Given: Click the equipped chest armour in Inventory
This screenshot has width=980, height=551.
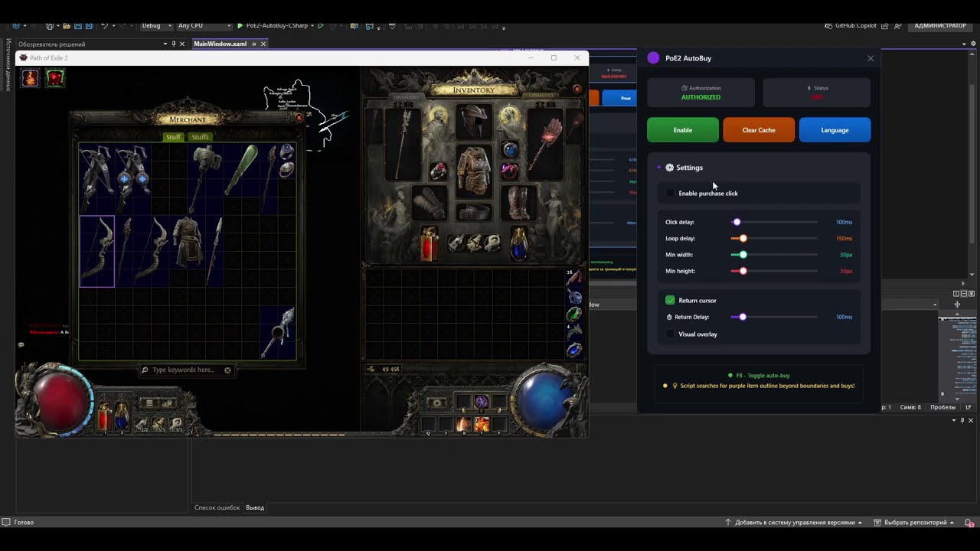Looking at the screenshot, I should 474,171.
